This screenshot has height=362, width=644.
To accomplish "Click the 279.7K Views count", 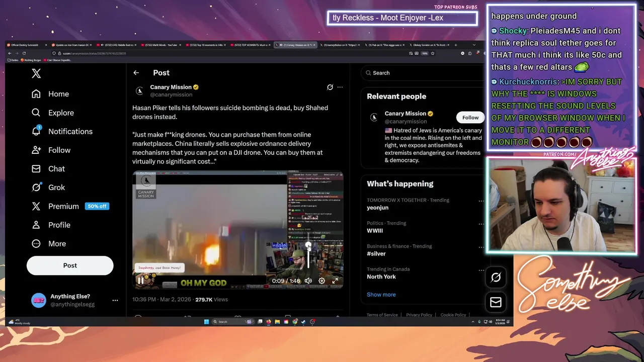I will (x=211, y=299).
